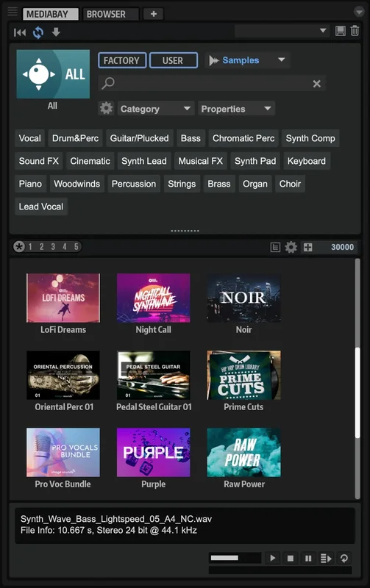Select the Synth Comp tag

(310, 138)
